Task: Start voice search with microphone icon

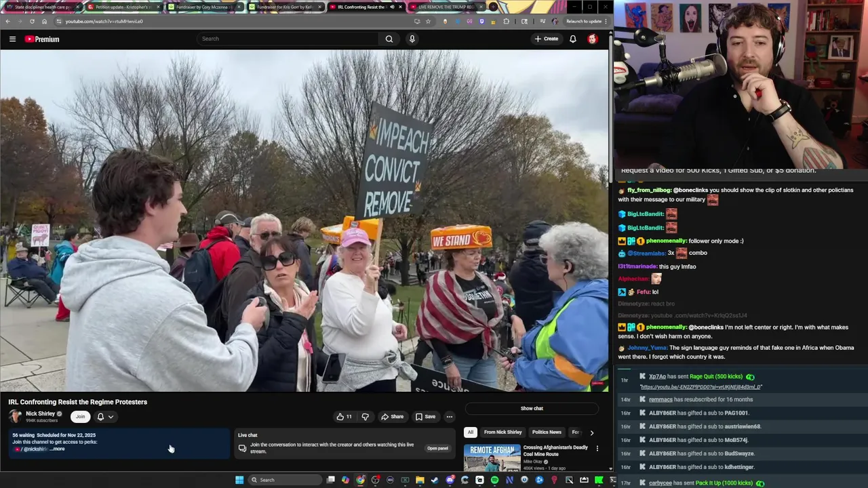Action: click(412, 39)
